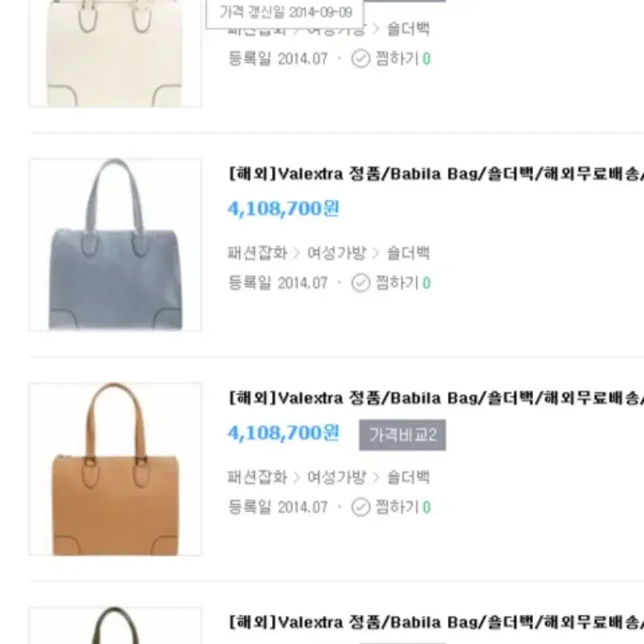Viewport: 644px width, 644px height.
Task: Open the bottom dark Valextra Babila Bag title
Action: click(436, 622)
